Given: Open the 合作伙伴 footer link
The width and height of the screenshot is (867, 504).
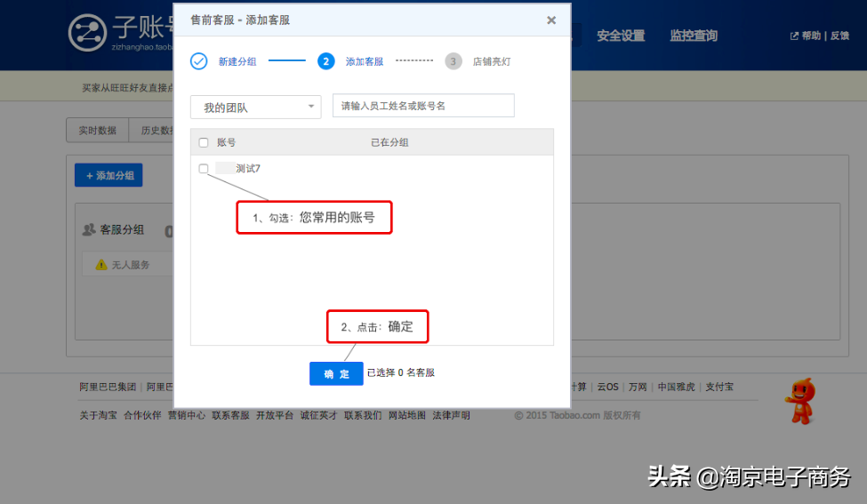Looking at the screenshot, I should pos(142,415).
